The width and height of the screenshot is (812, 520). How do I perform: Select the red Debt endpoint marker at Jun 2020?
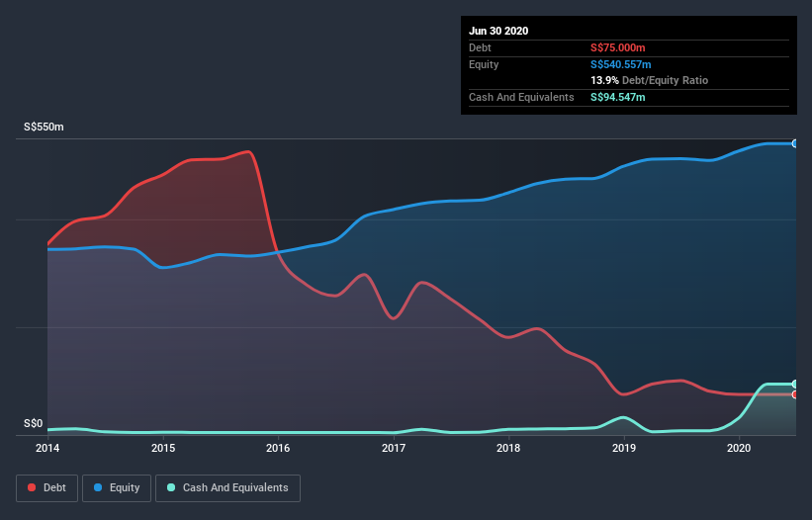point(795,394)
